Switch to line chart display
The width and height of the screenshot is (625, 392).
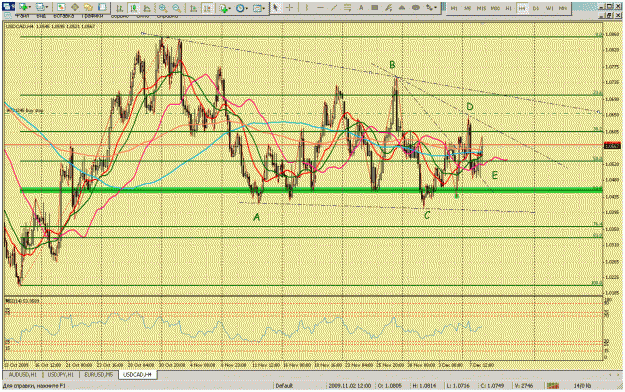[x=147, y=8]
